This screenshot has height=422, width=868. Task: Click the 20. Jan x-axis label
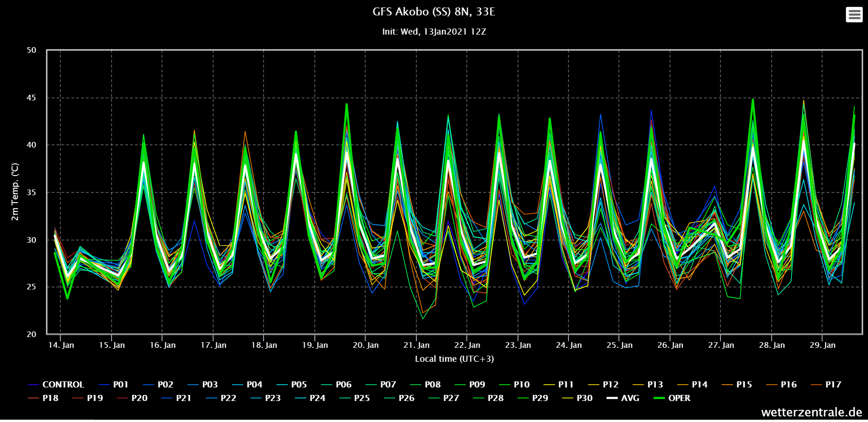pos(365,345)
